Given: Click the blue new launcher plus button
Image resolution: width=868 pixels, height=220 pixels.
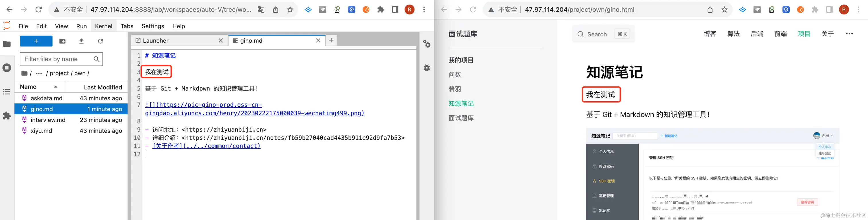Looking at the screenshot, I should click(36, 41).
